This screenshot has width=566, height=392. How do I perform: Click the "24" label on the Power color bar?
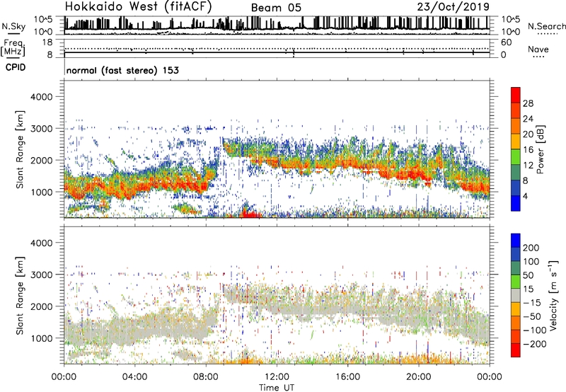click(528, 119)
